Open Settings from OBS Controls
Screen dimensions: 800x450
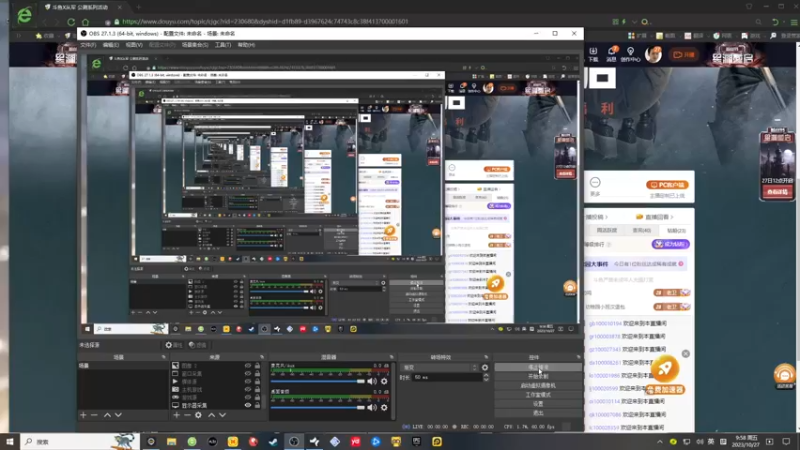538,404
